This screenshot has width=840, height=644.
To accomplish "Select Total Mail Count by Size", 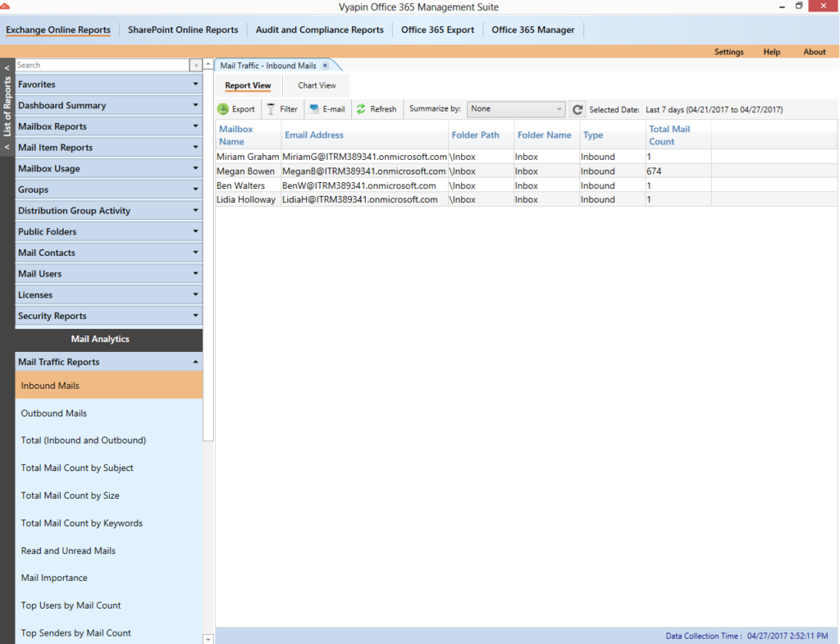I will point(109,496).
